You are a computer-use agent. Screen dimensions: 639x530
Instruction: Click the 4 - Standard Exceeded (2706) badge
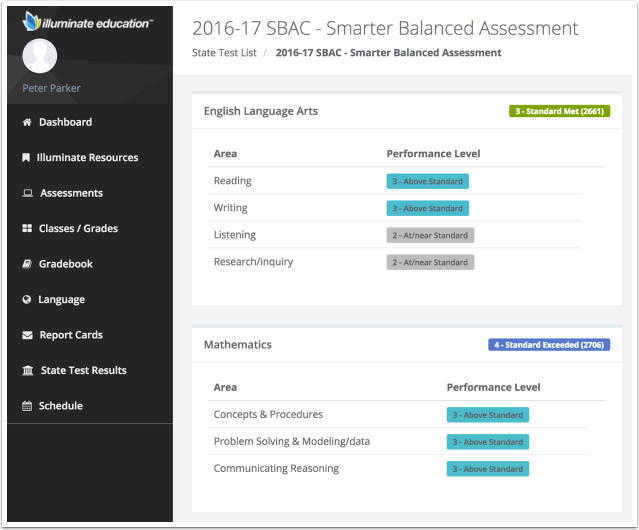549,345
